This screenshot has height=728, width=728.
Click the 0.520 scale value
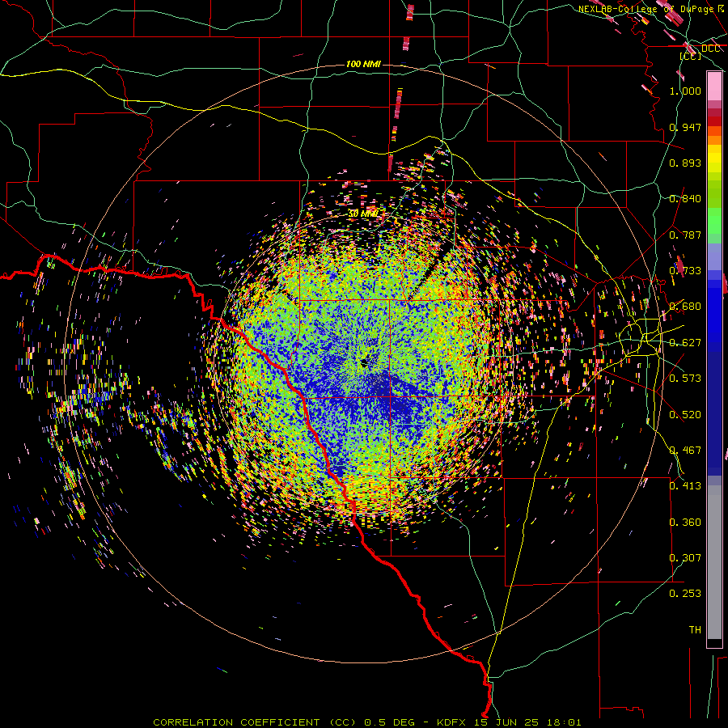[685, 415]
